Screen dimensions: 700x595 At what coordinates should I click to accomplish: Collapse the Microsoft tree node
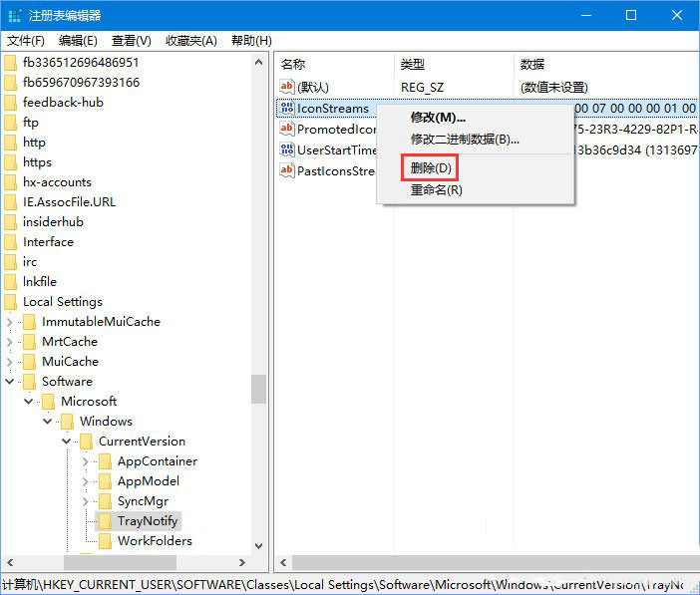click(29, 402)
